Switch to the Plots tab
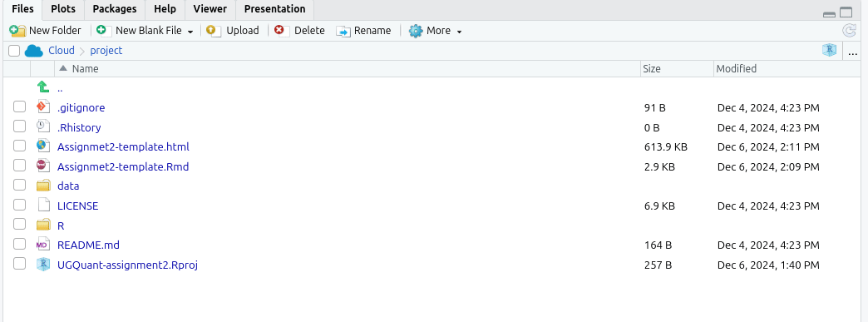 [63, 9]
